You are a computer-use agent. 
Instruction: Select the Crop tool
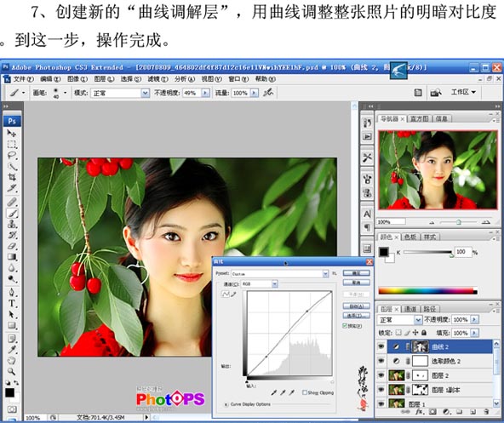[x=12, y=177]
